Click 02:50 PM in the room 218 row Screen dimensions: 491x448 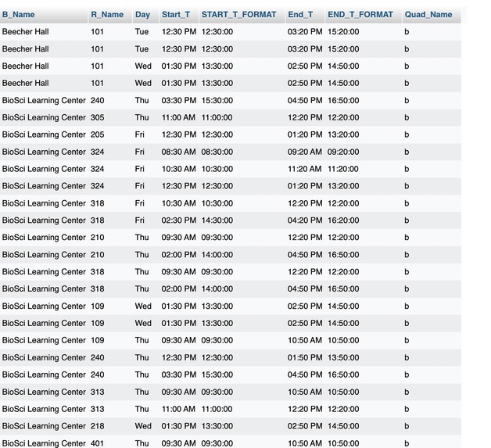click(x=305, y=426)
